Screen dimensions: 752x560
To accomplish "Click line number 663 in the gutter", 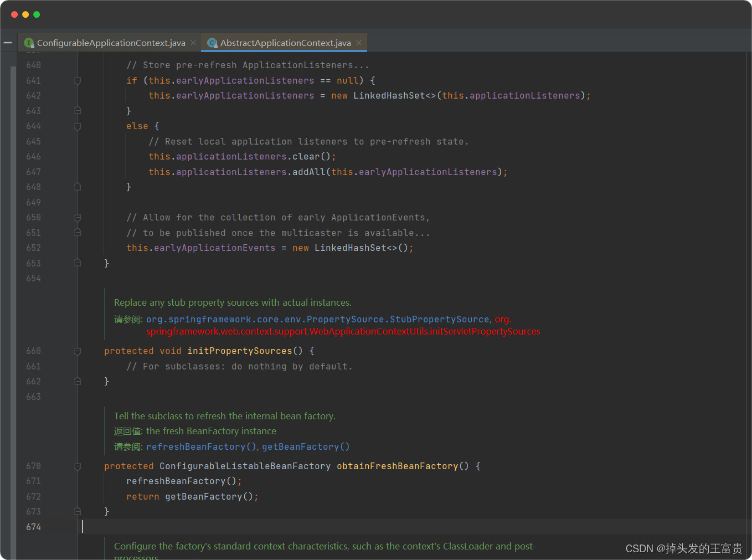I will 33,397.
